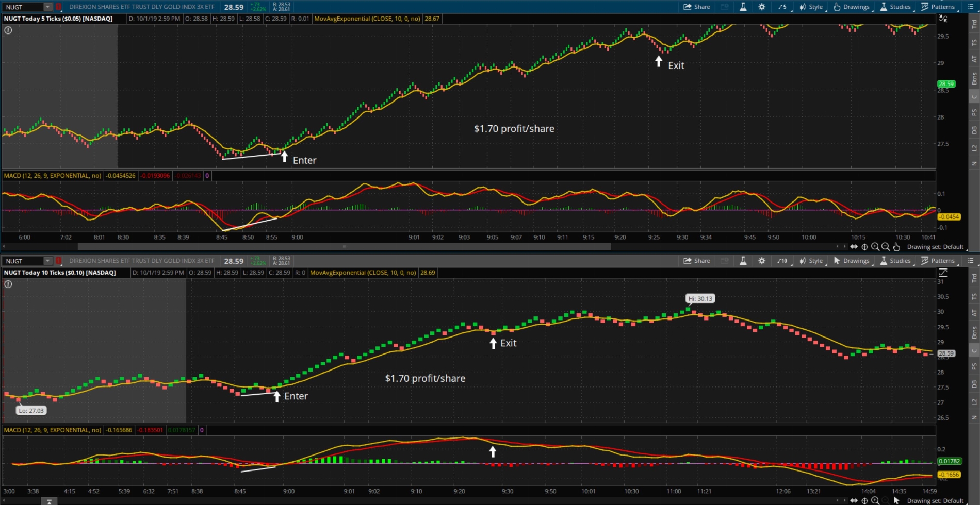Open the 10 tick aggregation dropdown

(x=782, y=261)
